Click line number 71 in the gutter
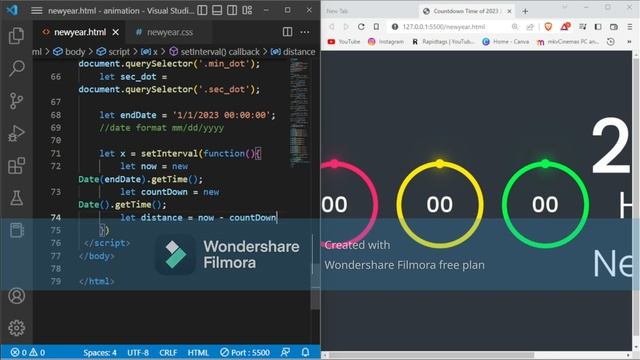 [56, 153]
